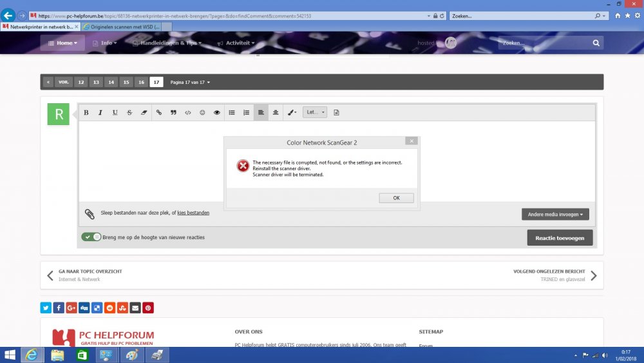Click the browser back arrow button
The width and height of the screenshot is (644, 363).
(8, 15)
